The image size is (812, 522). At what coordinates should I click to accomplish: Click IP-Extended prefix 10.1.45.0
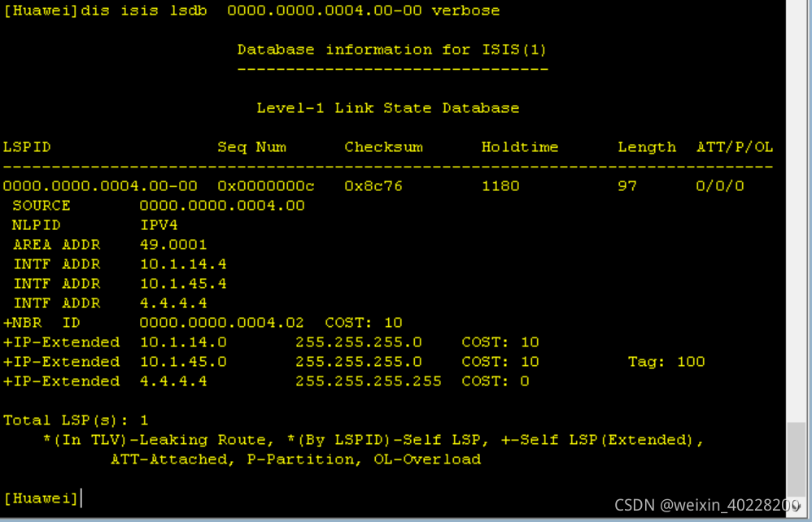coord(183,362)
